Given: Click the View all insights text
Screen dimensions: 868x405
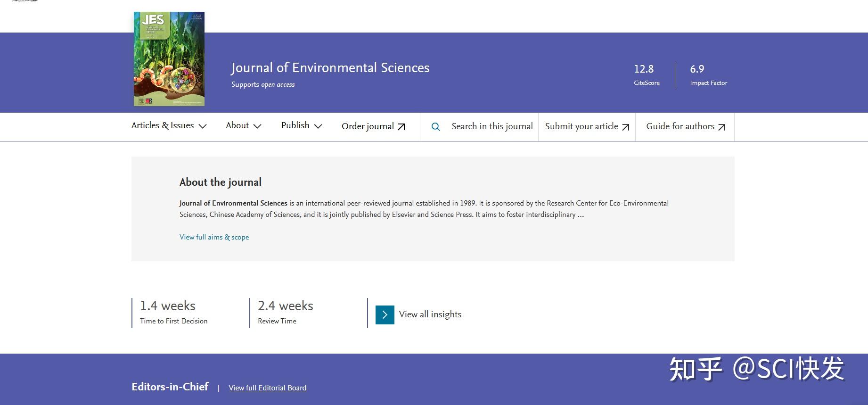Looking at the screenshot, I should click(x=430, y=314).
